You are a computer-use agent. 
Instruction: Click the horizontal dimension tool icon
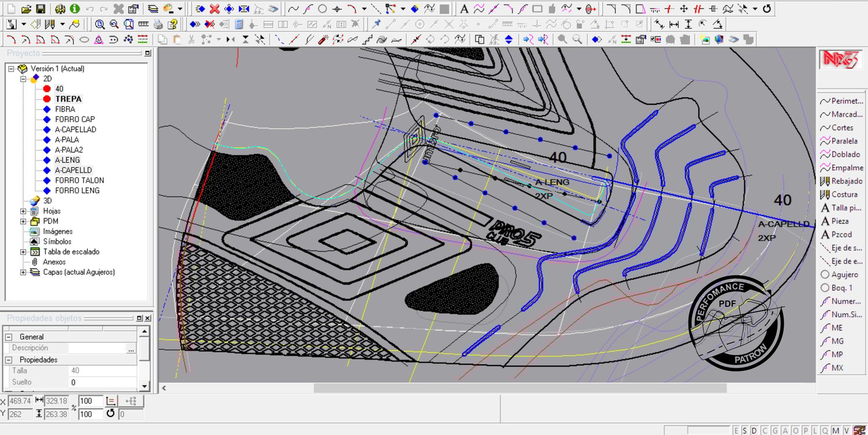pos(674,24)
